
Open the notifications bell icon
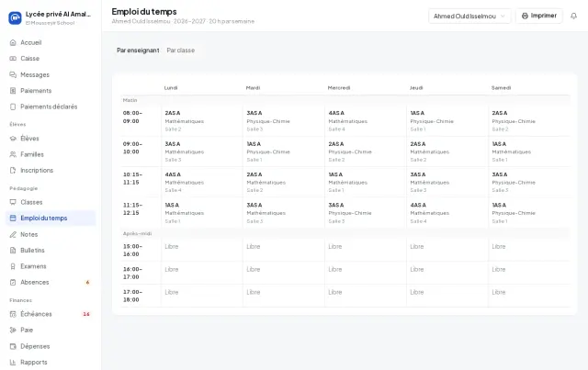point(573,16)
